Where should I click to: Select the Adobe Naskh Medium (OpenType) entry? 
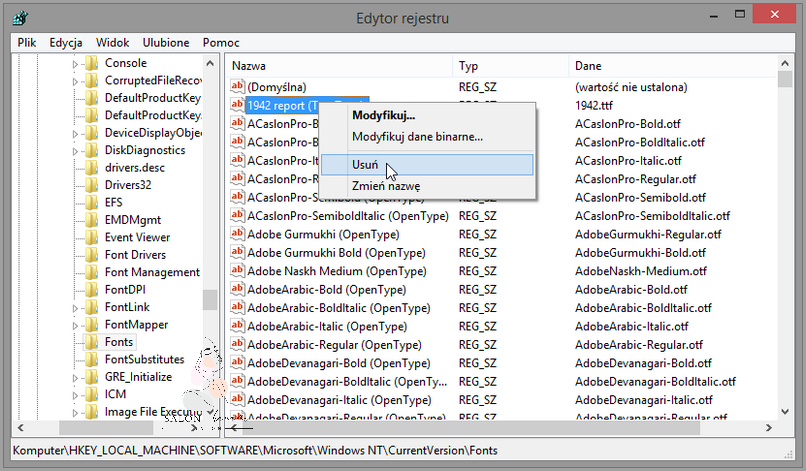(x=322, y=271)
